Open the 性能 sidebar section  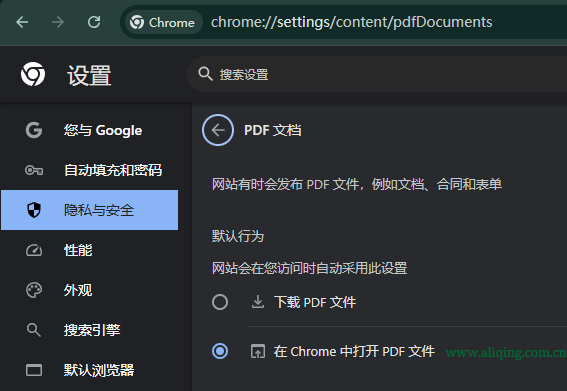[x=89, y=250]
